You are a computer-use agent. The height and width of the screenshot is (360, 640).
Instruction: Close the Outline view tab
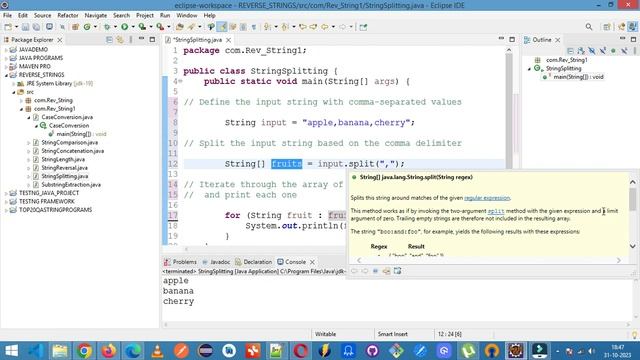(x=558, y=40)
